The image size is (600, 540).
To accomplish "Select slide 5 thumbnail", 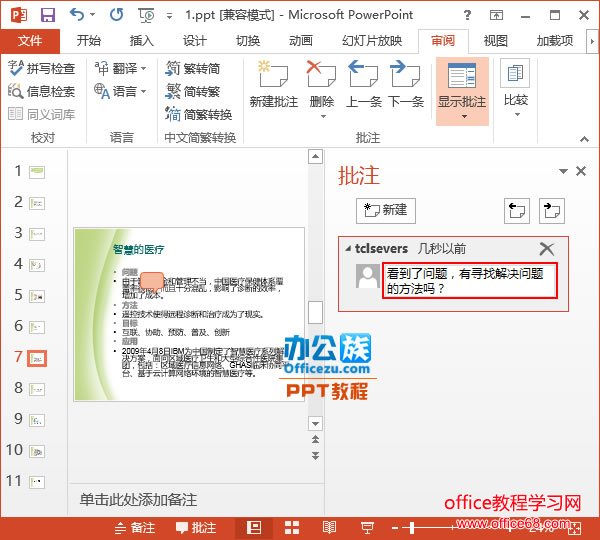I will coord(37,296).
